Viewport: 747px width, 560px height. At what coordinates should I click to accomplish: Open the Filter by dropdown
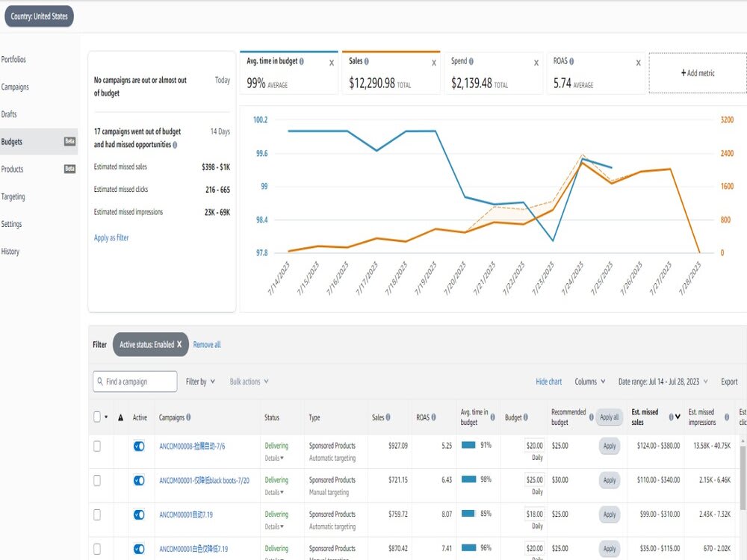200,382
